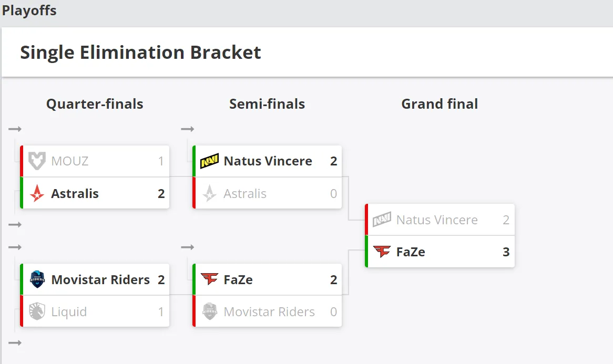
Task: Click the MOUZ team logo in quarter-finals
Action: point(37,161)
